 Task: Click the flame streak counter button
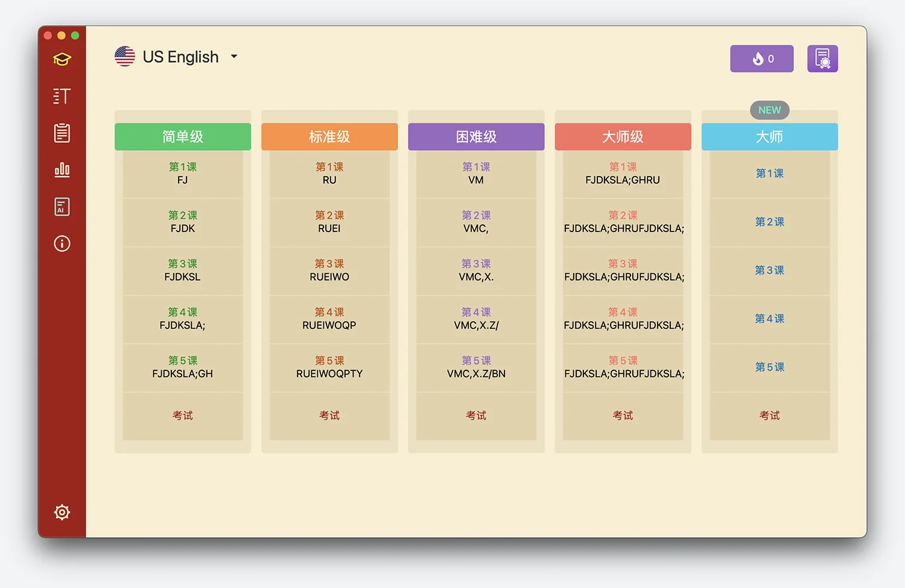click(761, 58)
